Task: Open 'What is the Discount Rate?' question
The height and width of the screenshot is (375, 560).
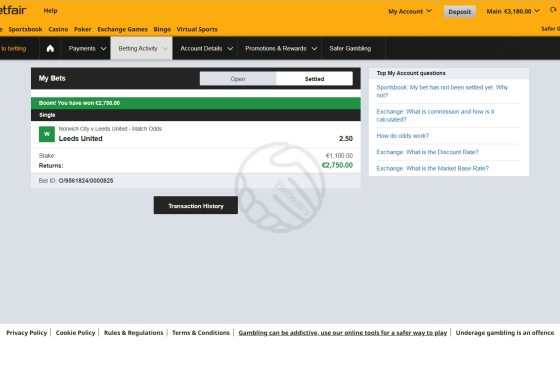Action: pos(427,152)
